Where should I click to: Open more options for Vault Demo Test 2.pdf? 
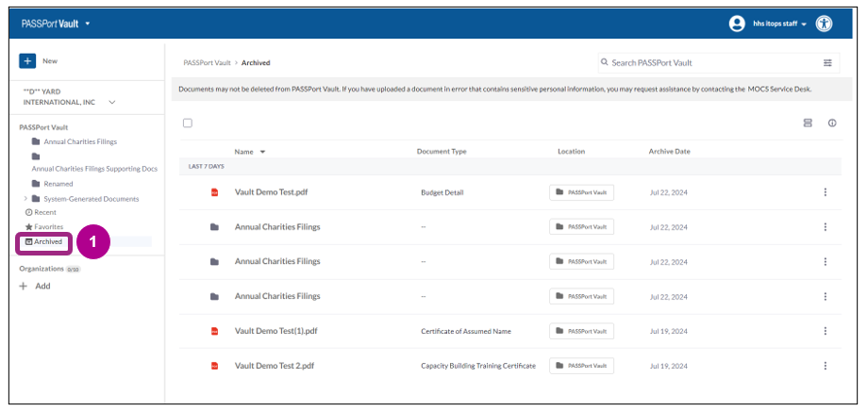(x=825, y=366)
